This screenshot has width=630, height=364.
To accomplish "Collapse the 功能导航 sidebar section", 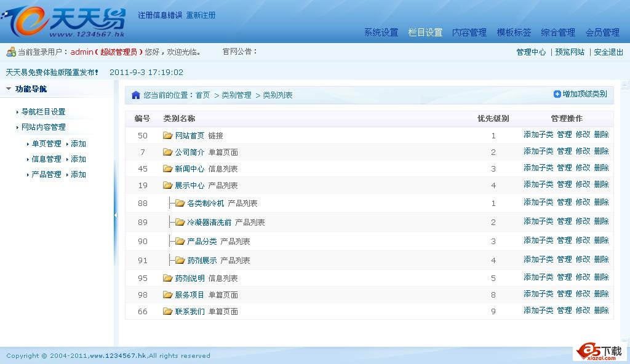I will pos(9,89).
